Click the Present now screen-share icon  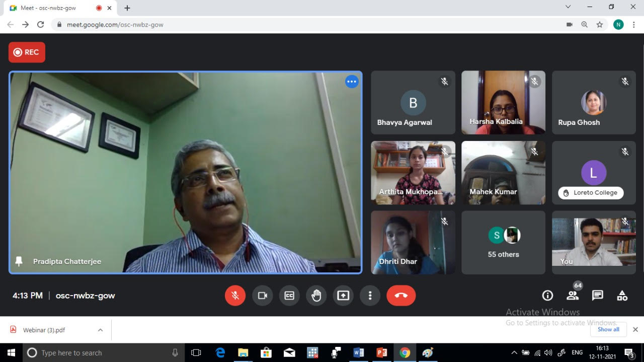pos(343,296)
